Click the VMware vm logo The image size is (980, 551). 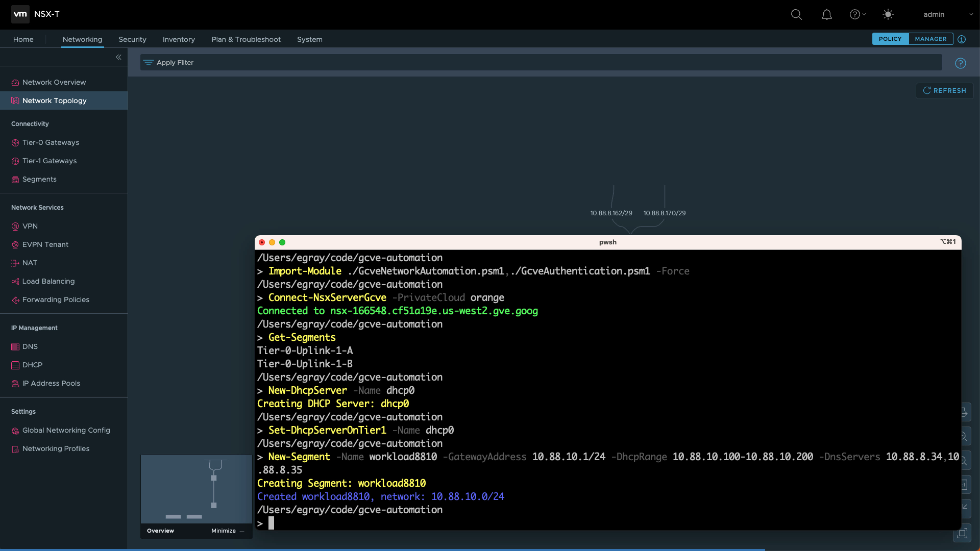tap(20, 14)
